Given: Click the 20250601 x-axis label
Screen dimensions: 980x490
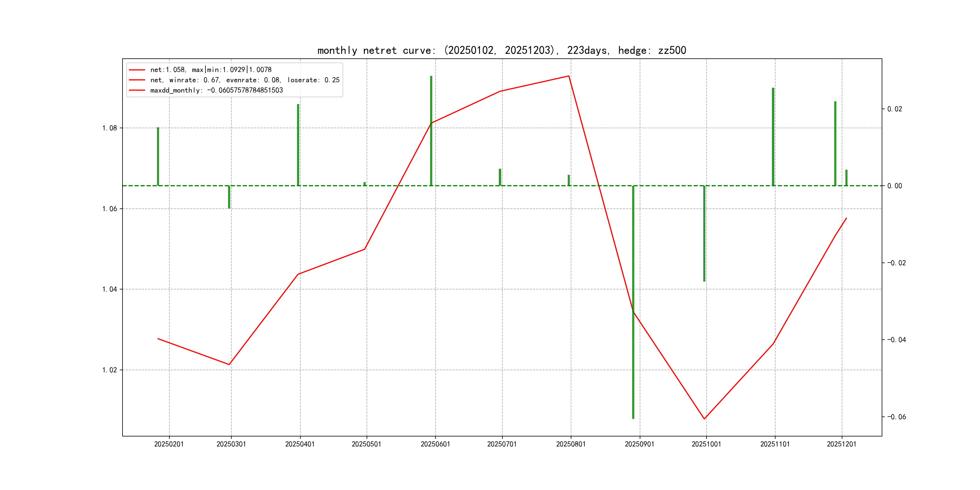Looking at the screenshot, I should [x=435, y=444].
